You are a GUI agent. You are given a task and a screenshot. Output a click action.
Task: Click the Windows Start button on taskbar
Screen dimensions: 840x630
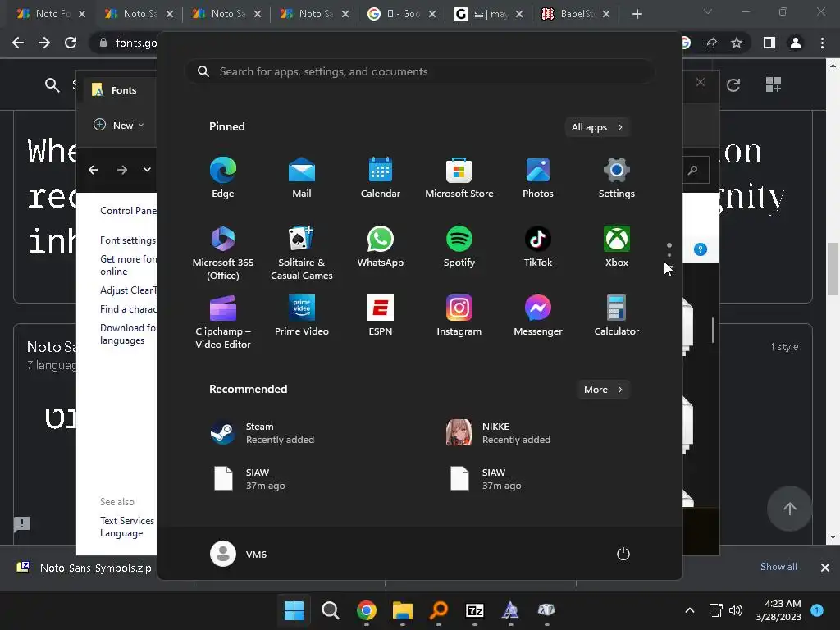click(x=294, y=610)
